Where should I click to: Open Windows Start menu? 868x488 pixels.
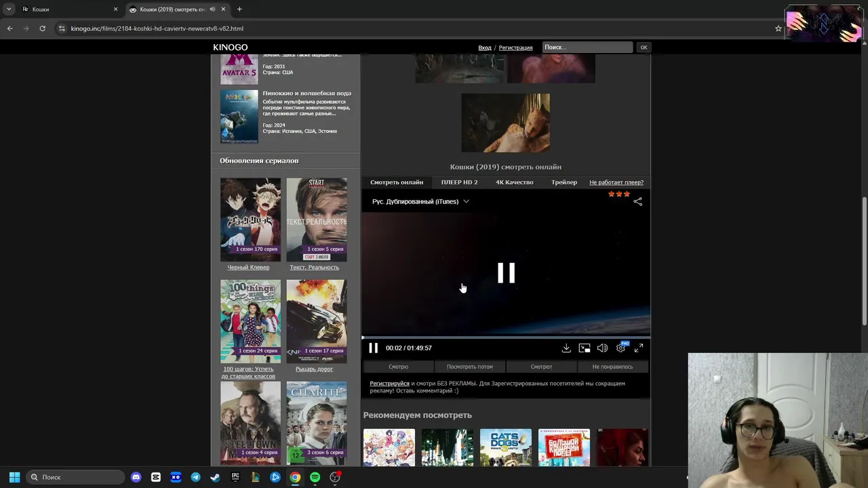(14, 477)
